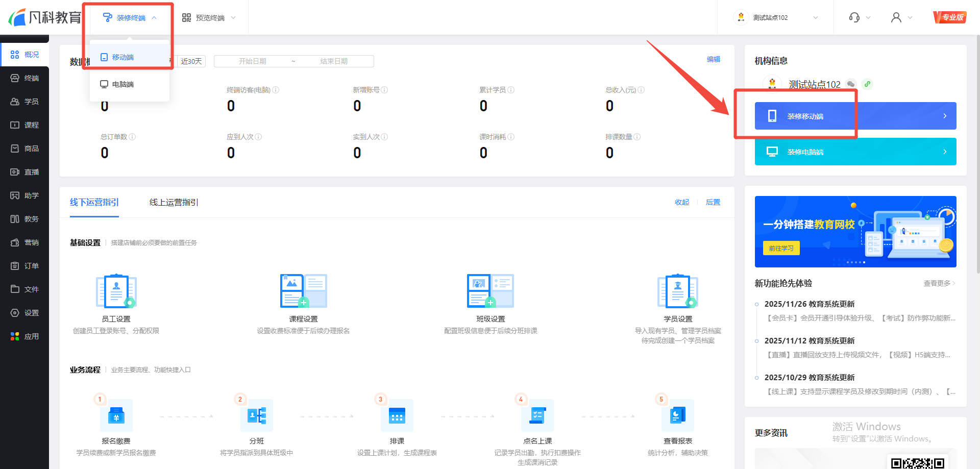The height and width of the screenshot is (469, 980).
Task: Expand the user account menu
Action: pos(901,18)
